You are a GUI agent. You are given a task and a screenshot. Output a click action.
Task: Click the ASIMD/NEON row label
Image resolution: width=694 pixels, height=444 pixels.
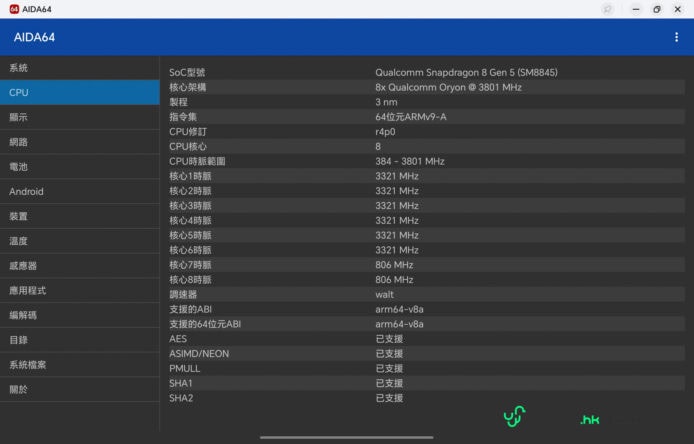(199, 354)
